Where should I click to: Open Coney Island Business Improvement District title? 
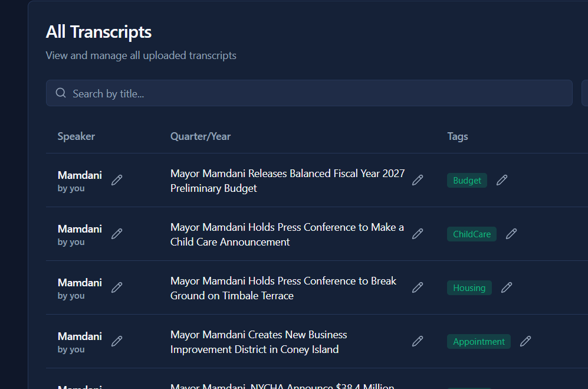click(x=259, y=342)
